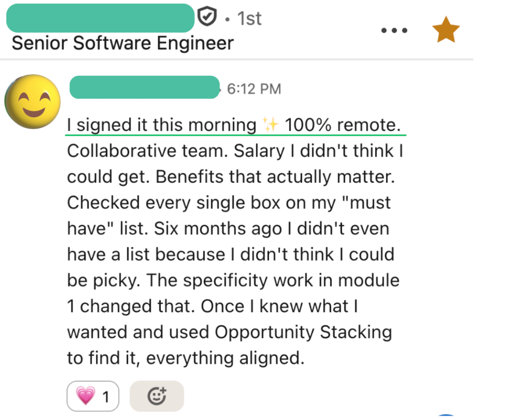525x420 pixels.
Task: Click the 1st connection degree label
Action: pos(249,18)
